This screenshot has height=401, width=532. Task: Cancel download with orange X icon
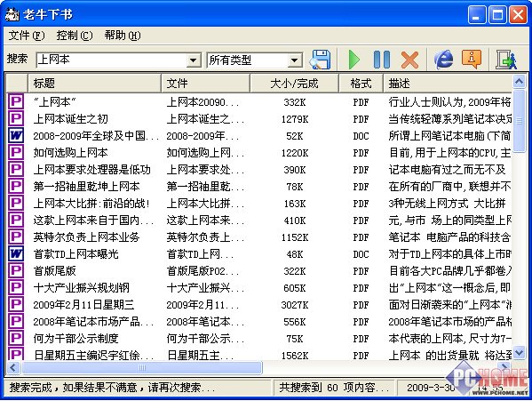(409, 60)
